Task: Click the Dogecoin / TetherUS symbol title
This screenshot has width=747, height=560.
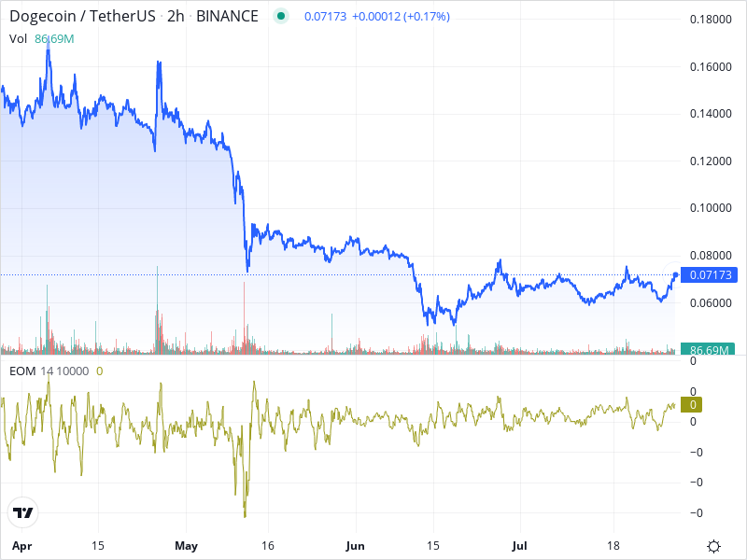Action: [x=82, y=16]
